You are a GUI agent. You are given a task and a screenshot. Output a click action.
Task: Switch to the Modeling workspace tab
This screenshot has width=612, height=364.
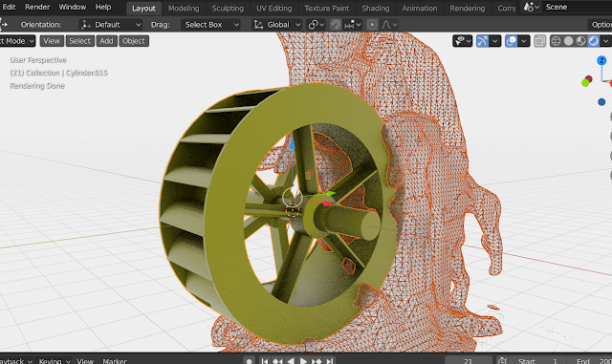tap(184, 9)
